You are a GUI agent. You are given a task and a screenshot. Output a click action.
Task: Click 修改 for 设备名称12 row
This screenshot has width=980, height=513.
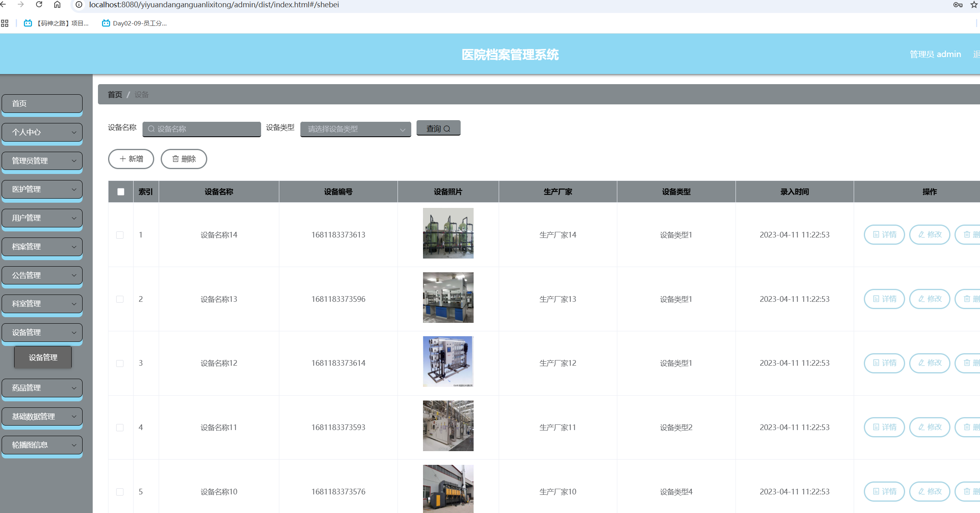(929, 363)
